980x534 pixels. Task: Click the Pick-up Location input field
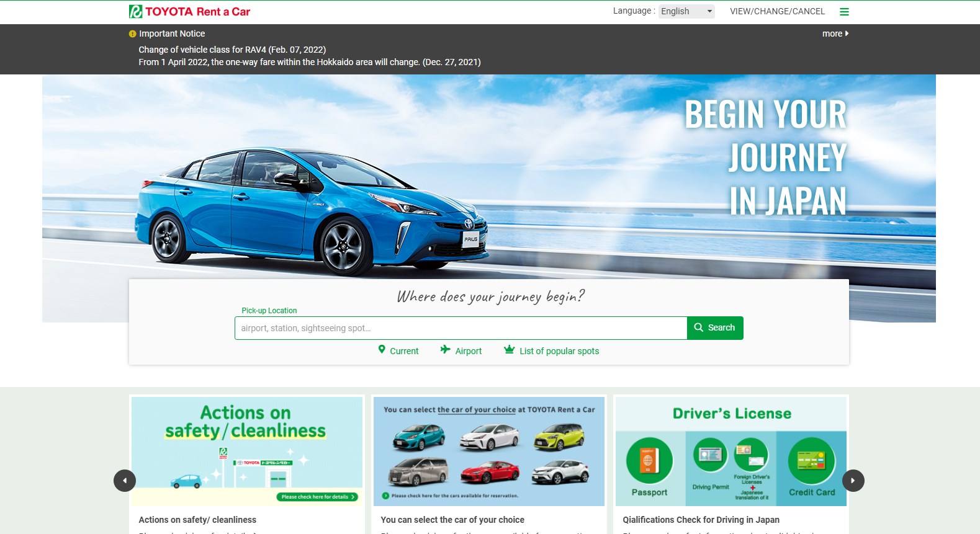(461, 328)
